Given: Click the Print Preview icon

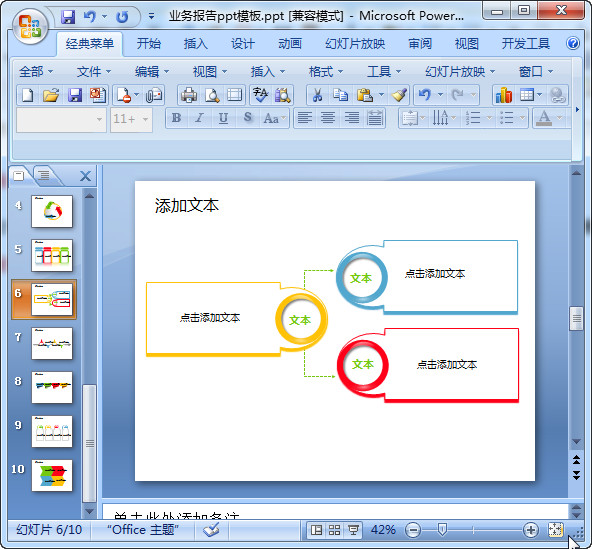Looking at the screenshot, I should point(212,95).
